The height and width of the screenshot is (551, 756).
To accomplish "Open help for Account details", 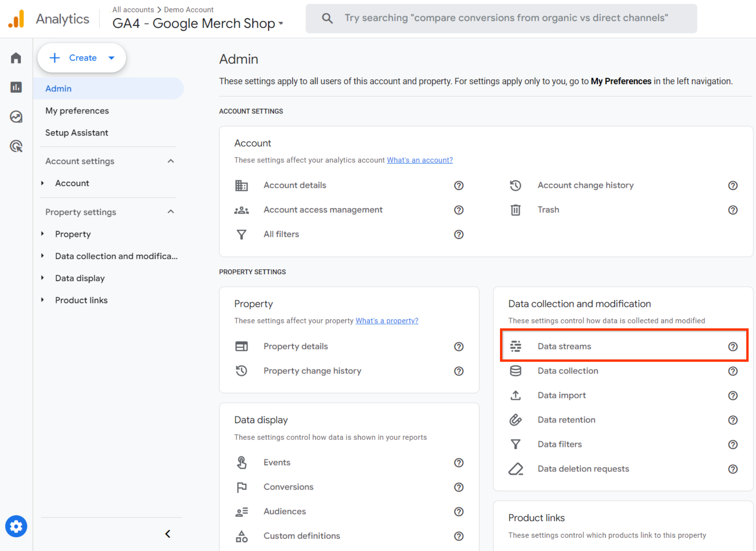I will click(x=459, y=186).
